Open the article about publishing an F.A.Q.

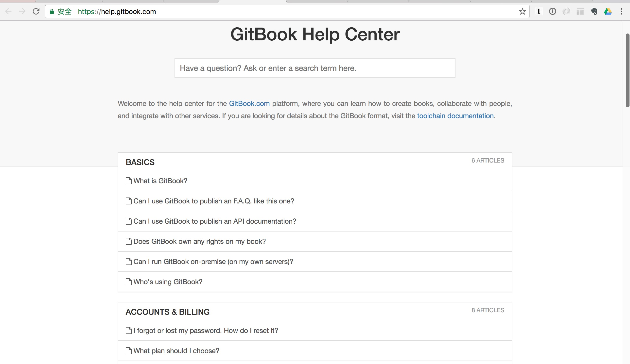tap(214, 201)
